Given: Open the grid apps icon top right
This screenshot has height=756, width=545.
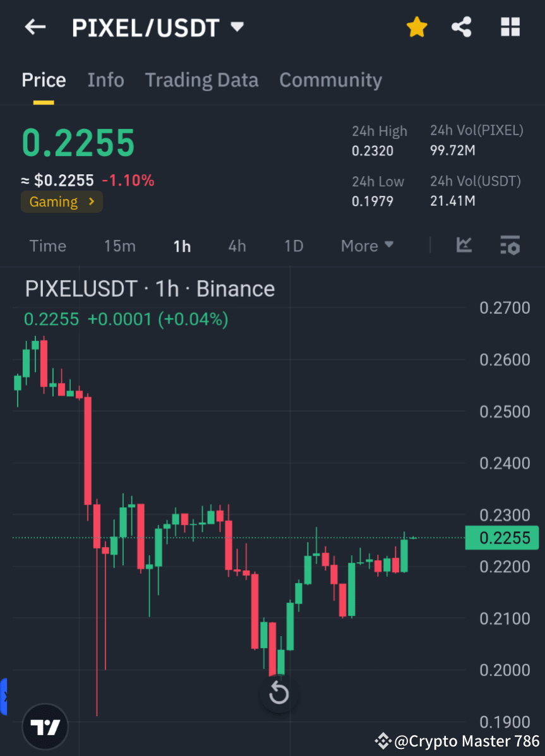Looking at the screenshot, I should (510, 27).
